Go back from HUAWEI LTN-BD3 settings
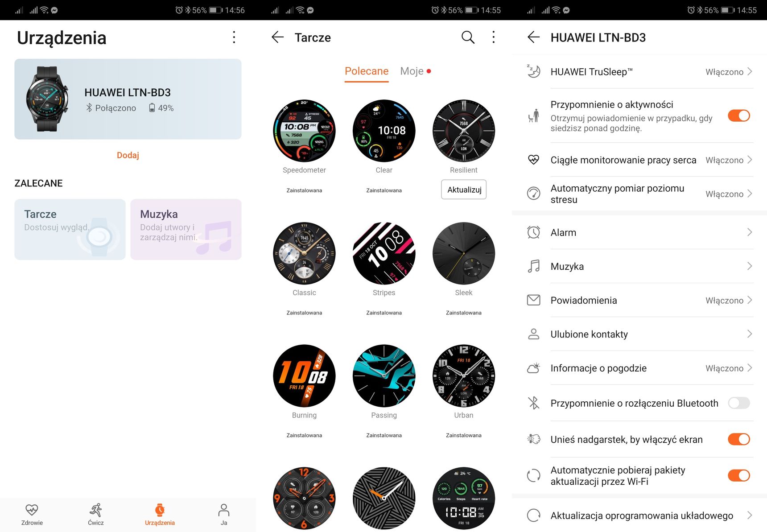The image size is (767, 532). coord(533,37)
